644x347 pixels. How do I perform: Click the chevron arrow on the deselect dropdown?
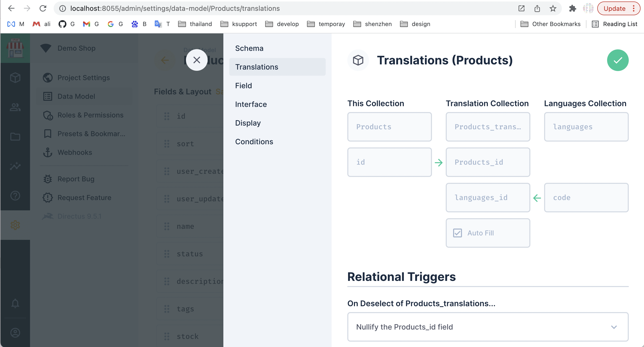(x=614, y=327)
